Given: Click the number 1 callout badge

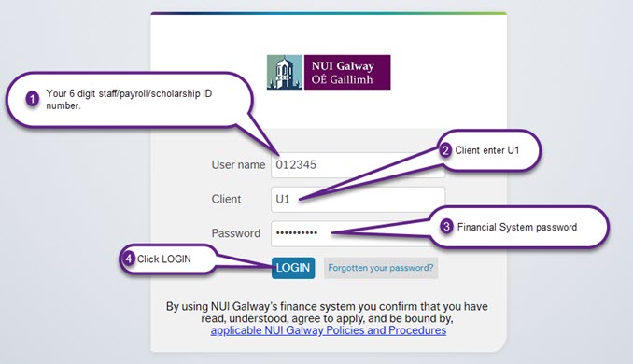Looking at the screenshot, I should (33, 99).
